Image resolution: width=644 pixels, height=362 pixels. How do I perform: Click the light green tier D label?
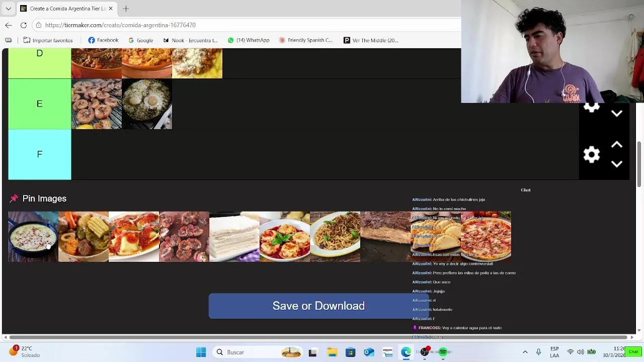[40, 63]
